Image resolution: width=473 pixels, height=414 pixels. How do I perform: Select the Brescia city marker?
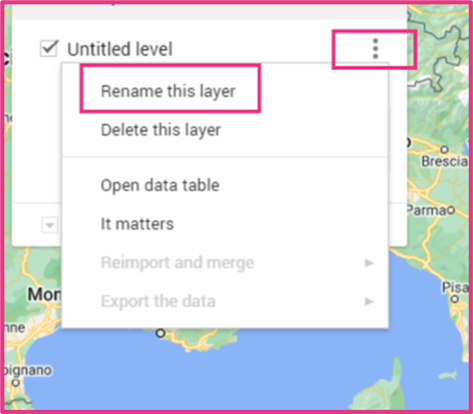coord(444,149)
